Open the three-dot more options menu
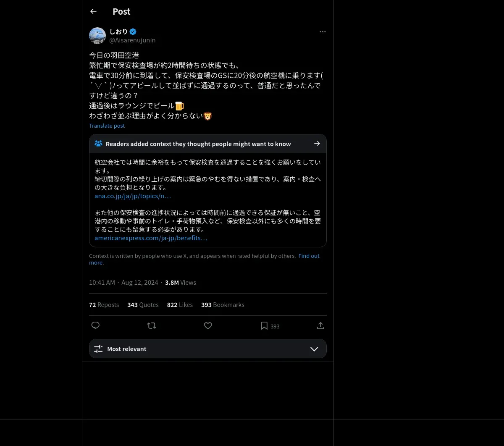504x446 pixels. (323, 31)
